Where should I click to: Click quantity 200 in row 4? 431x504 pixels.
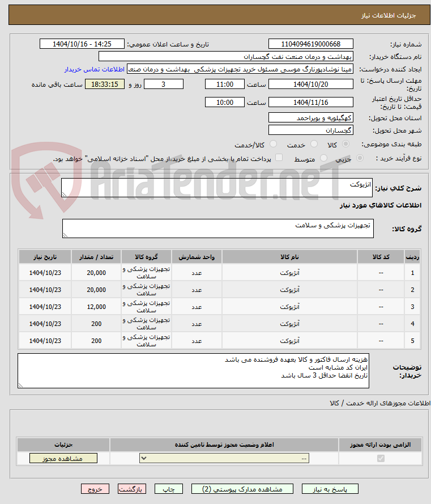pos(96,324)
